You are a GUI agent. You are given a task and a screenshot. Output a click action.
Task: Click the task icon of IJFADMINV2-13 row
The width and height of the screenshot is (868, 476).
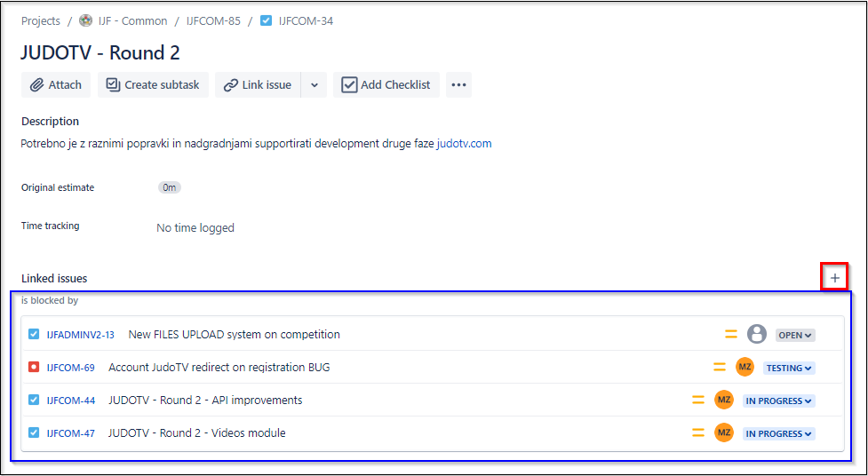(x=34, y=334)
